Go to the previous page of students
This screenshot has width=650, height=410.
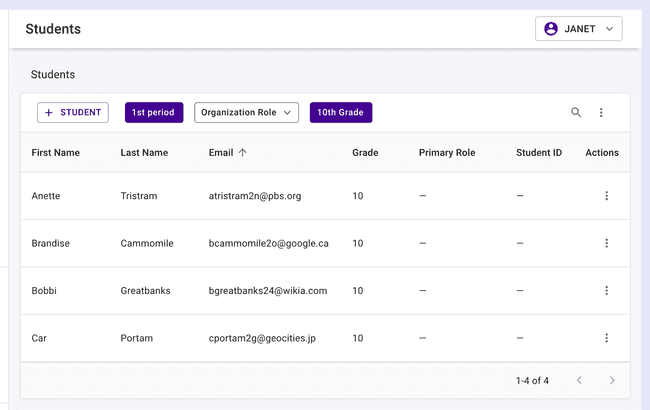[578, 380]
